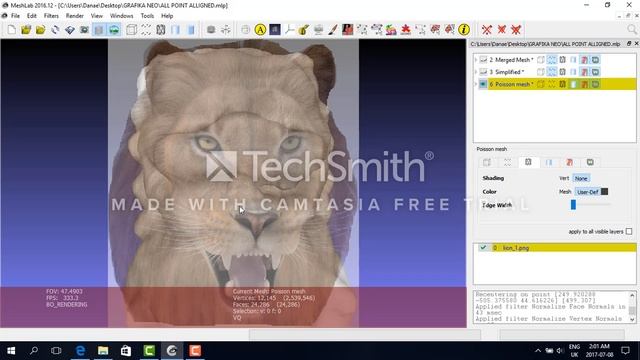Open the Edit menu
Viewport: 640px width, 360px height.
click(x=32, y=16)
